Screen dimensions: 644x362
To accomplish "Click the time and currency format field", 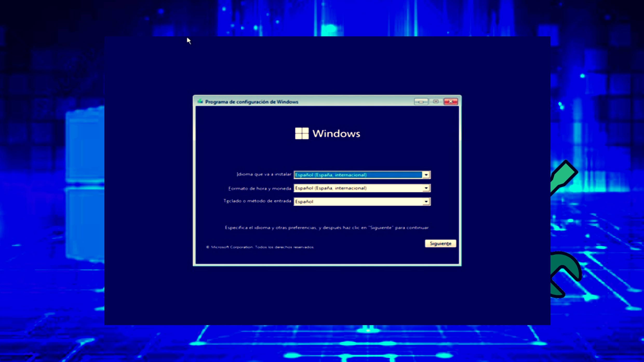I will coord(358,188).
